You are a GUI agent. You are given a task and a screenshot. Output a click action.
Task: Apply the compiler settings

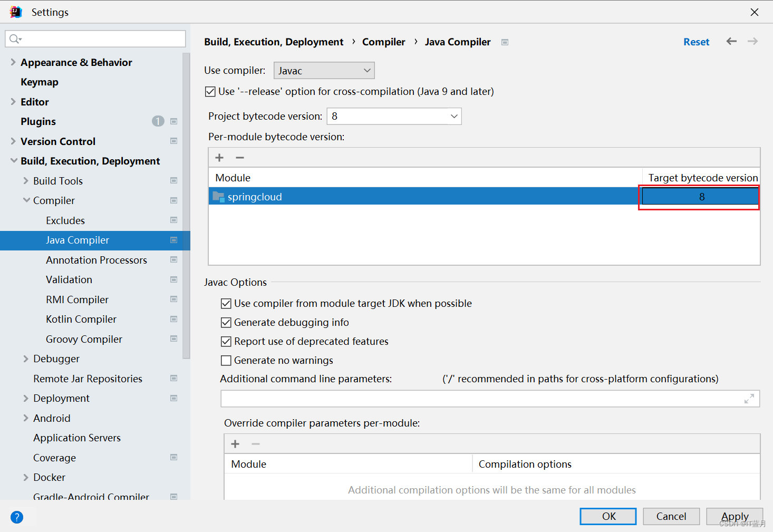click(735, 516)
